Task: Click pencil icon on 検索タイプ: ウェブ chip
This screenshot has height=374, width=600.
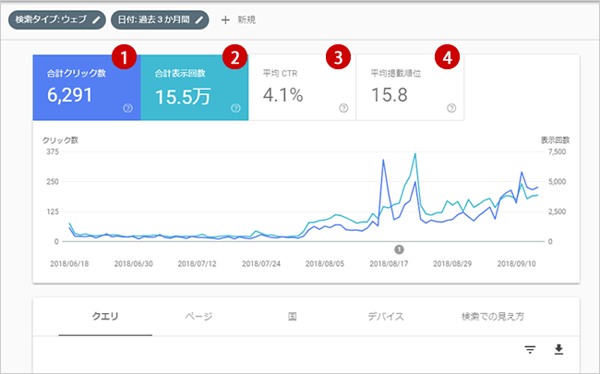Action: pyautogui.click(x=96, y=20)
